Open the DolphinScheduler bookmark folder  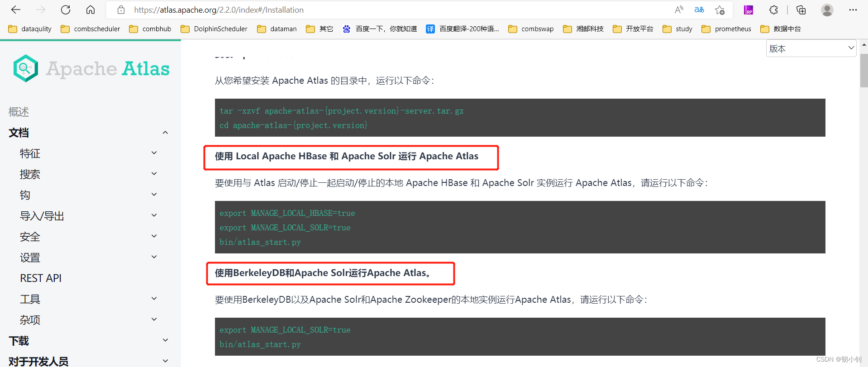[x=214, y=29]
